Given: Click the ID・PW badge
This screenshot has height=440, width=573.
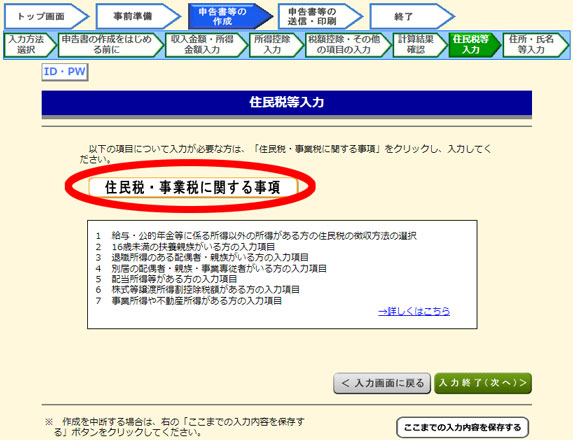Looking at the screenshot, I should click(x=65, y=72).
